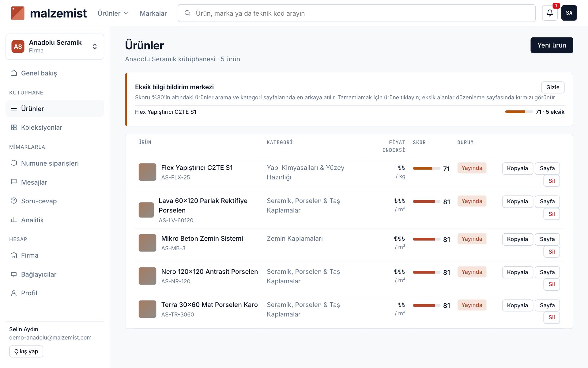
Task: Click the Terra 30×60 product thumbnail
Action: (147, 309)
